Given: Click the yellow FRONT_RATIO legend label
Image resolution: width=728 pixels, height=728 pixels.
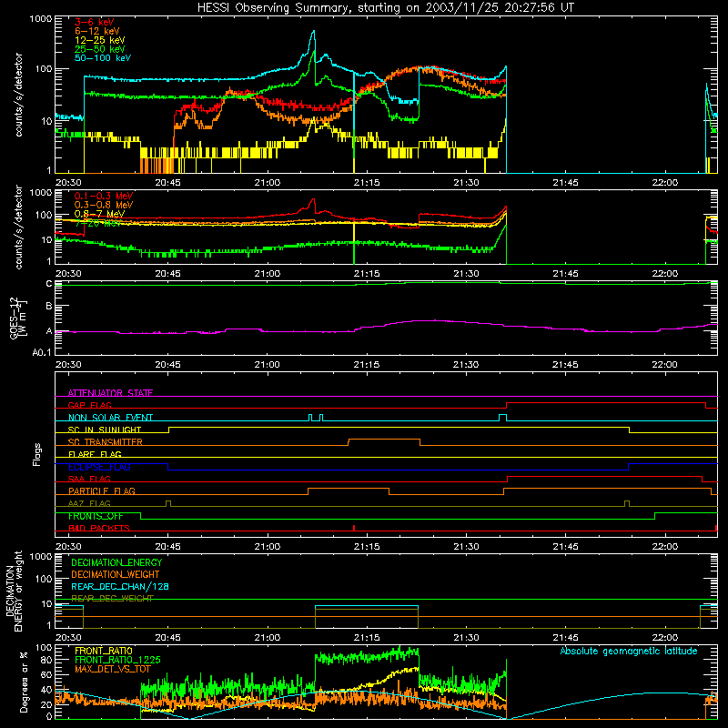Looking at the screenshot, I should coord(103,651).
